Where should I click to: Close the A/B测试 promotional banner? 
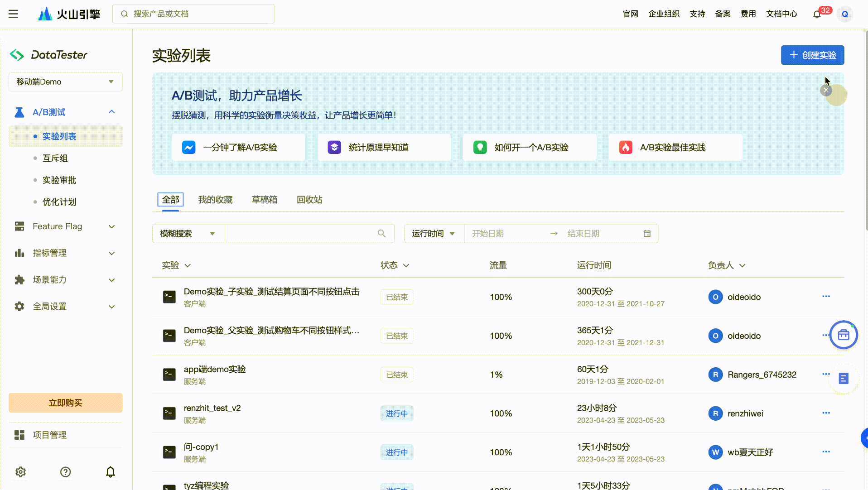click(x=826, y=91)
